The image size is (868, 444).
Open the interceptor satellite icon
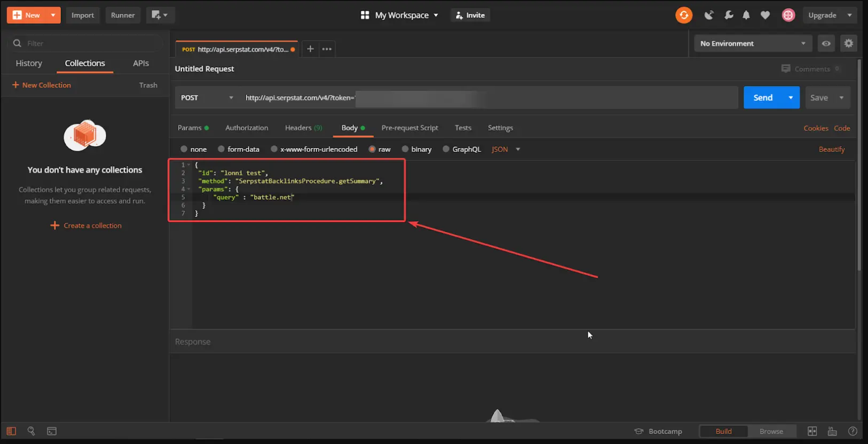click(x=709, y=15)
